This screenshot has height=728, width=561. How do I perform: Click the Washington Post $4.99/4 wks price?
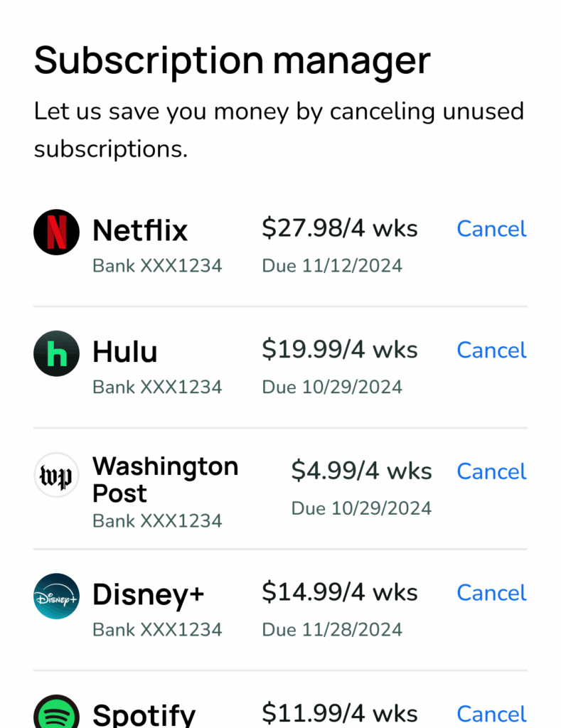(361, 471)
